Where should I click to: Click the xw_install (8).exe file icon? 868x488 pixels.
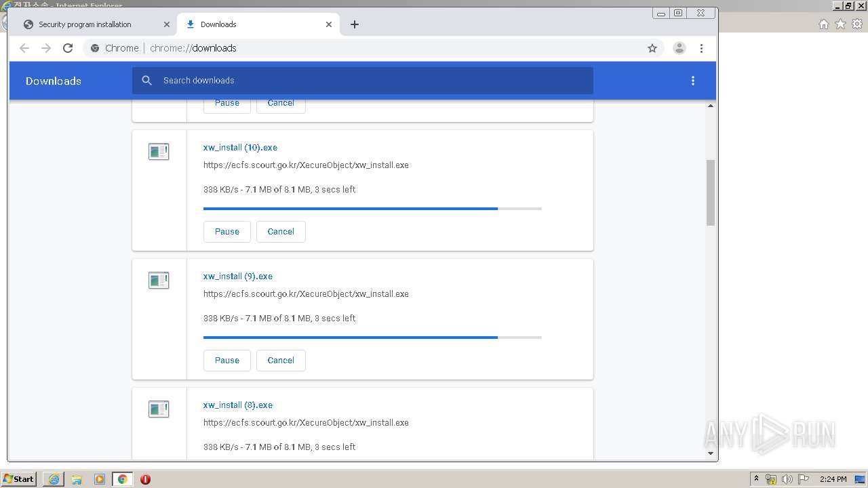point(159,409)
